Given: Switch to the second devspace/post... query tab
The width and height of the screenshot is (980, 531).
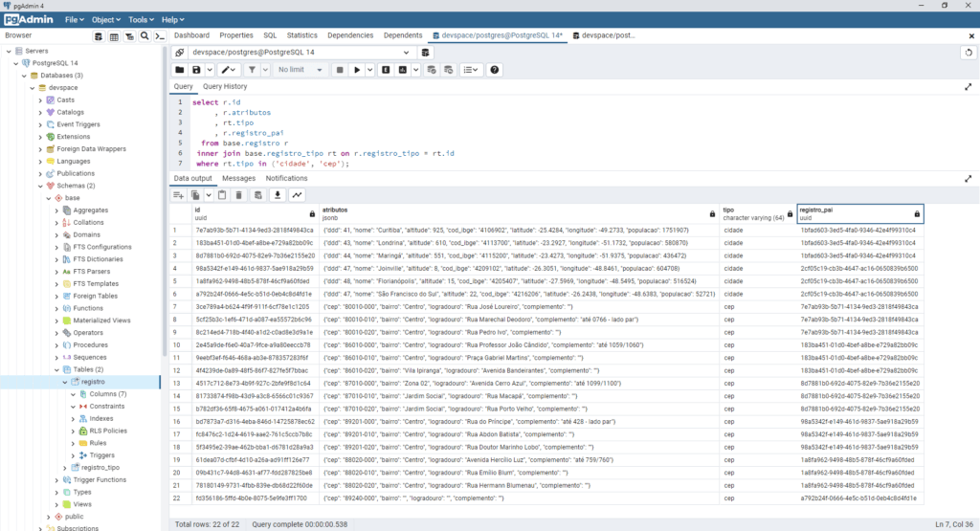Looking at the screenshot, I should pos(605,35).
